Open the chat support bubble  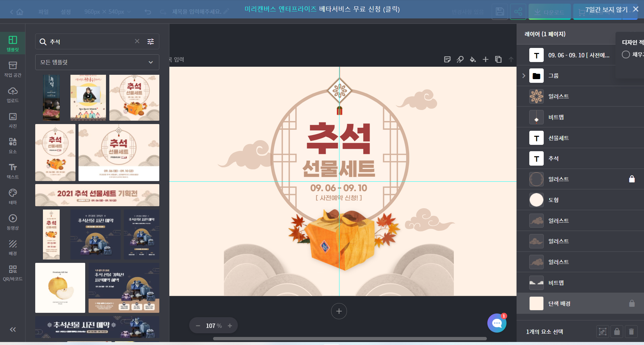coord(497,323)
